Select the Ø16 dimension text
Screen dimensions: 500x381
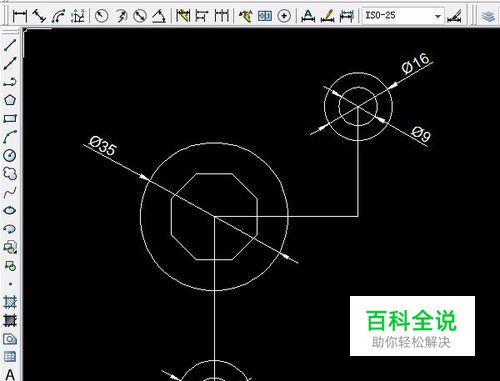coord(416,64)
